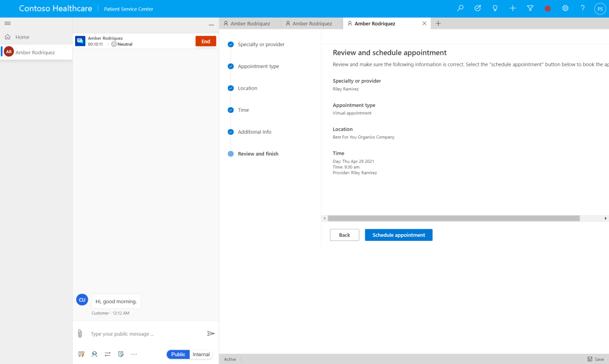
Task: Open the settings gear icon
Action: [565, 9]
